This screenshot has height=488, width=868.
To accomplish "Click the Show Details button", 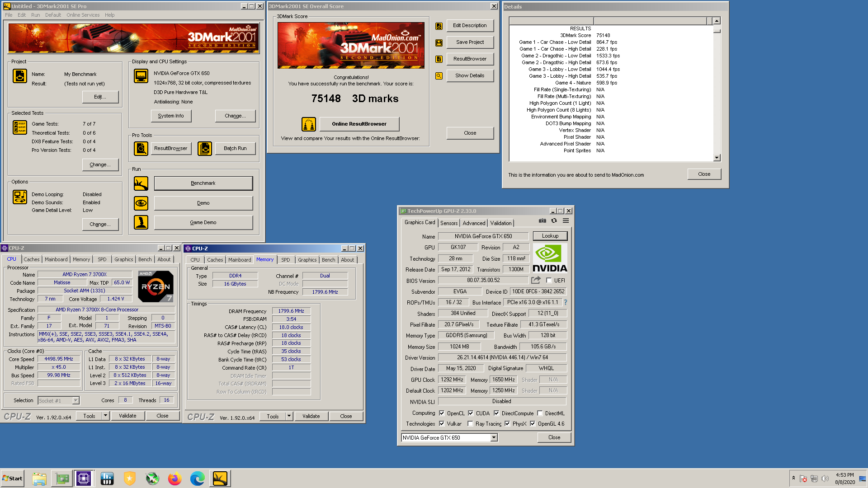I will (470, 76).
